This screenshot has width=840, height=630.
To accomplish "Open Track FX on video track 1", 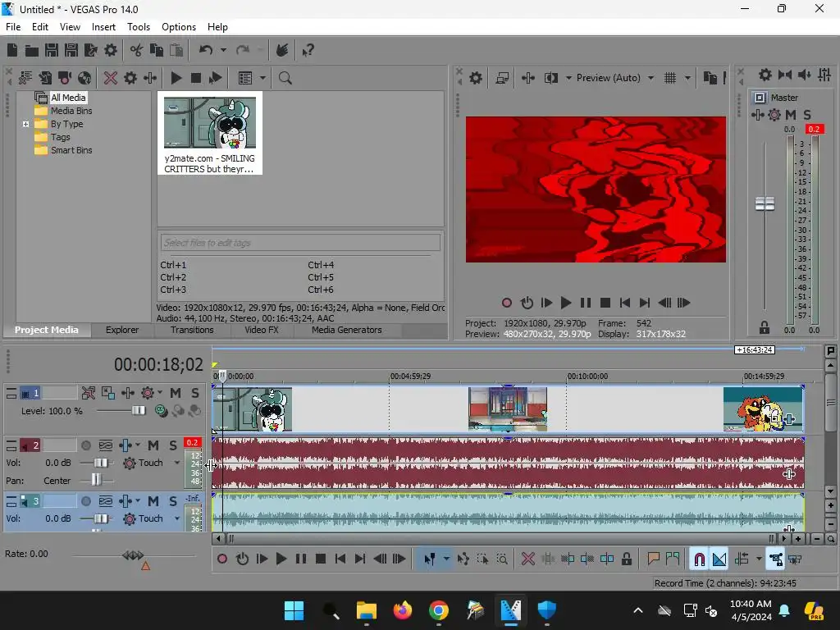I will tap(128, 393).
